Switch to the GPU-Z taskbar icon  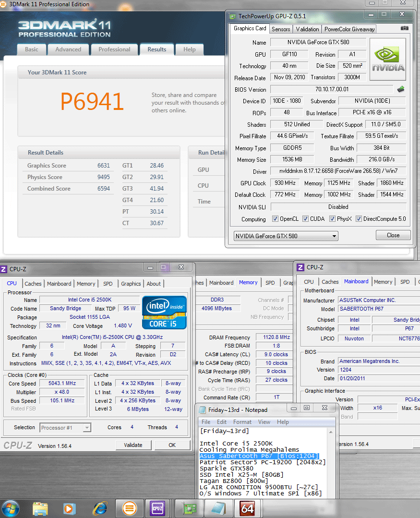tap(190, 509)
